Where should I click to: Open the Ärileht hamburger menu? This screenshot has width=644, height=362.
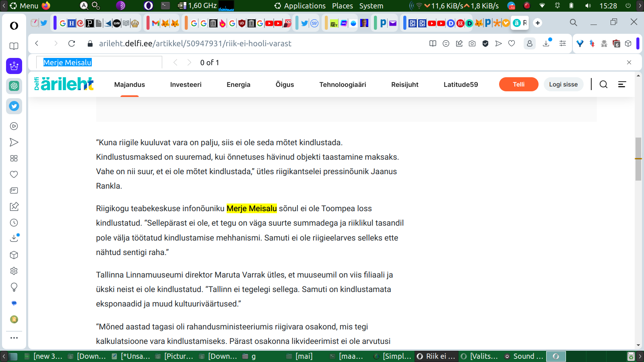coord(622,84)
